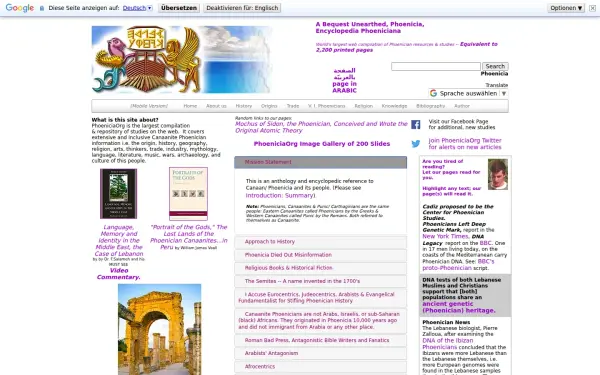Image resolution: width=600 pixels, height=375 pixels.
Task: Open the Optionen dropdown menu
Action: point(566,8)
